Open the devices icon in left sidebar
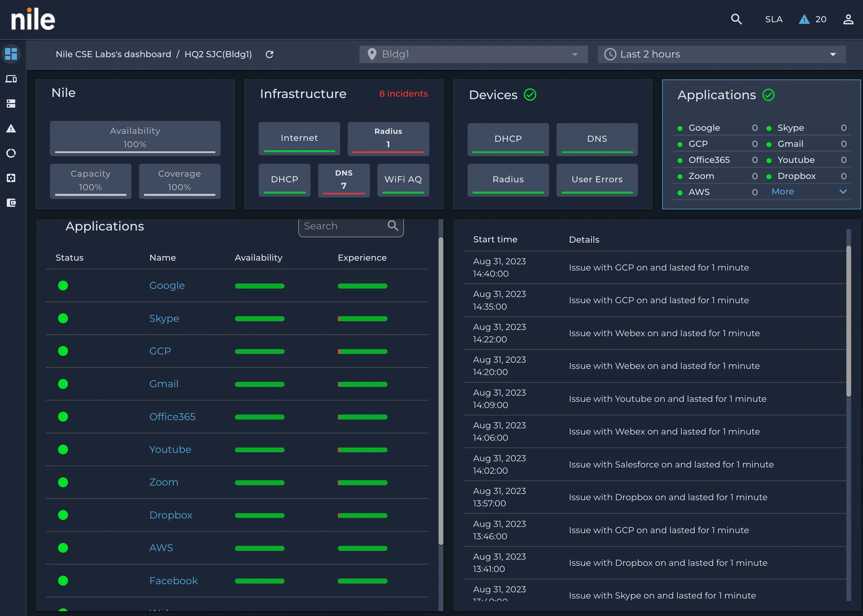Image resolution: width=863 pixels, height=616 pixels. [x=11, y=79]
